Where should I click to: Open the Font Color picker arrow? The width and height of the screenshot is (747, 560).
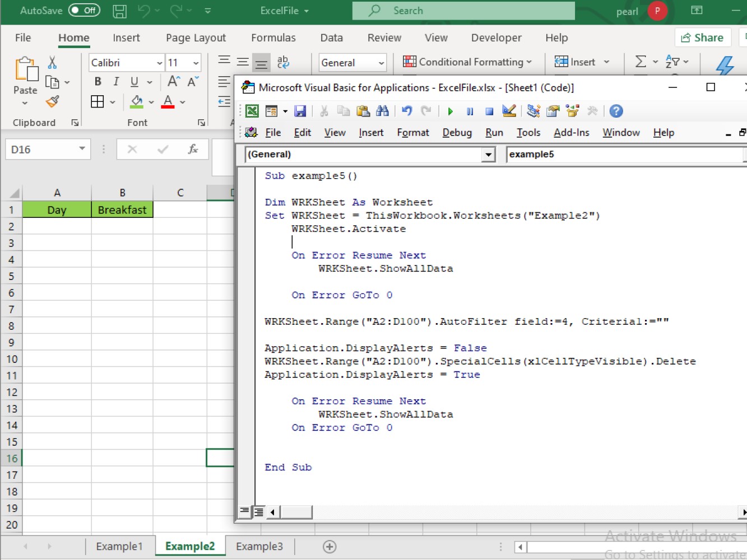[x=182, y=102]
